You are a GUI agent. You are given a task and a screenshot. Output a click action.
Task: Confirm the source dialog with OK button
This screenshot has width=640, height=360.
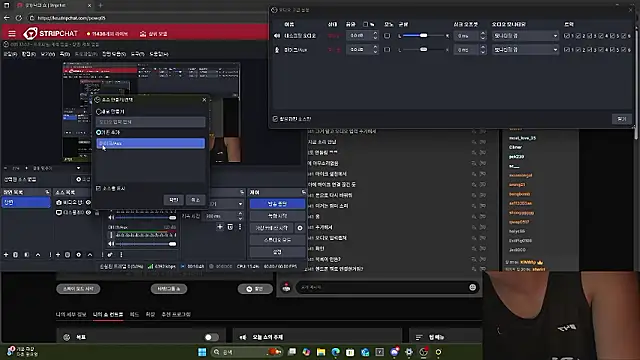[x=173, y=200]
